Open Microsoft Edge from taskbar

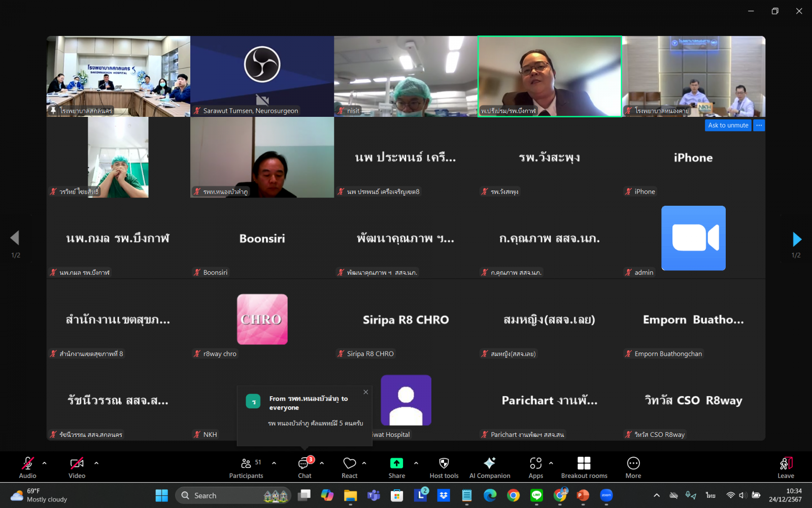pos(490,495)
